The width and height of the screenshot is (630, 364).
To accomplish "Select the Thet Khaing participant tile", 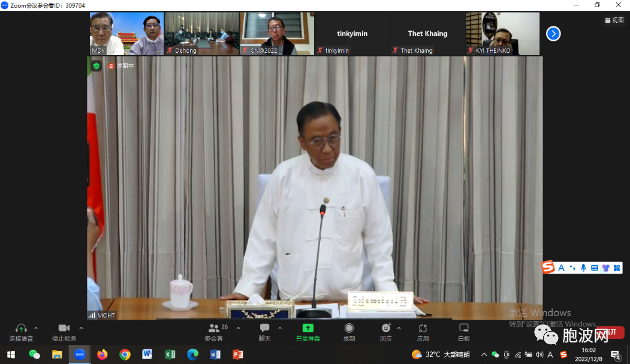I will click(x=427, y=34).
